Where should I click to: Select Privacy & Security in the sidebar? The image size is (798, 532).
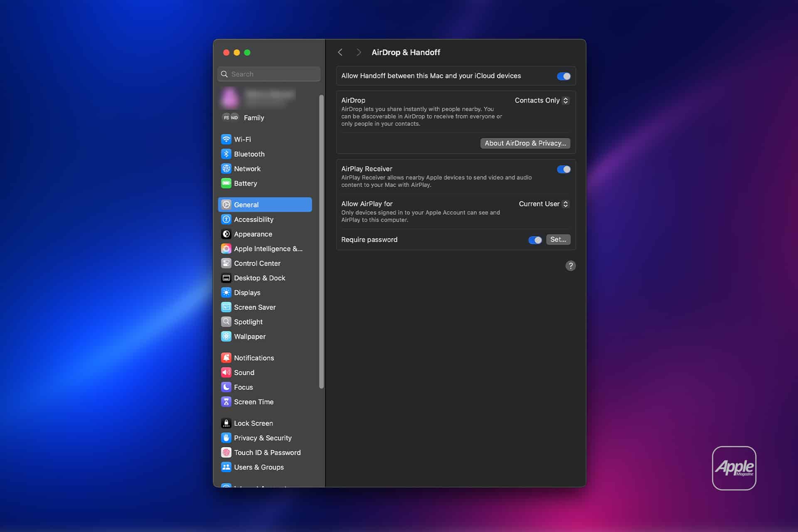point(265,438)
